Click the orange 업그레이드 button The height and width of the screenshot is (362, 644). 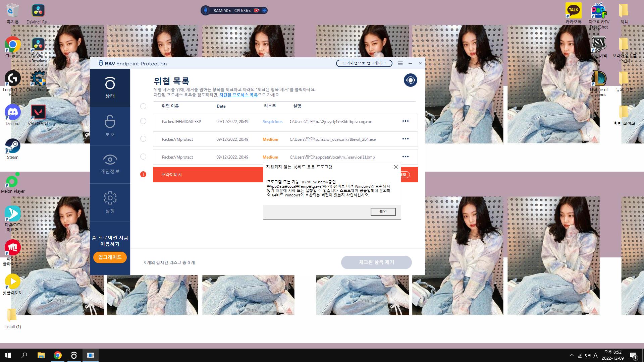[x=110, y=257]
